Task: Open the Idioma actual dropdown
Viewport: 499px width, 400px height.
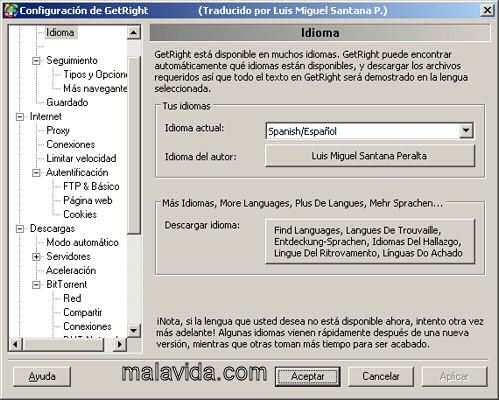Action: 466,130
